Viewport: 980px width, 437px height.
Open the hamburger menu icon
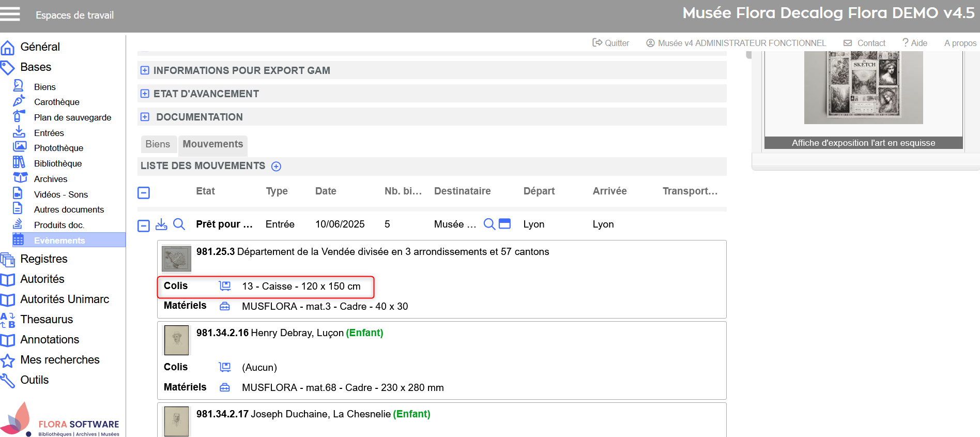pyautogui.click(x=10, y=14)
